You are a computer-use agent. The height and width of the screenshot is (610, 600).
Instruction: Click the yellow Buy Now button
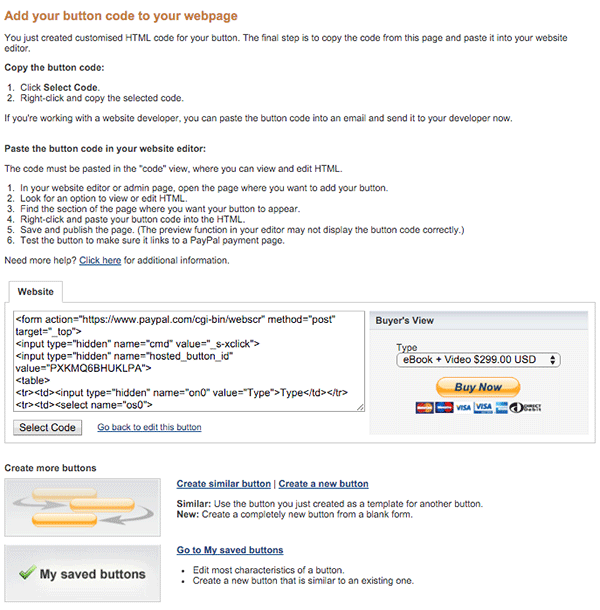click(478, 387)
